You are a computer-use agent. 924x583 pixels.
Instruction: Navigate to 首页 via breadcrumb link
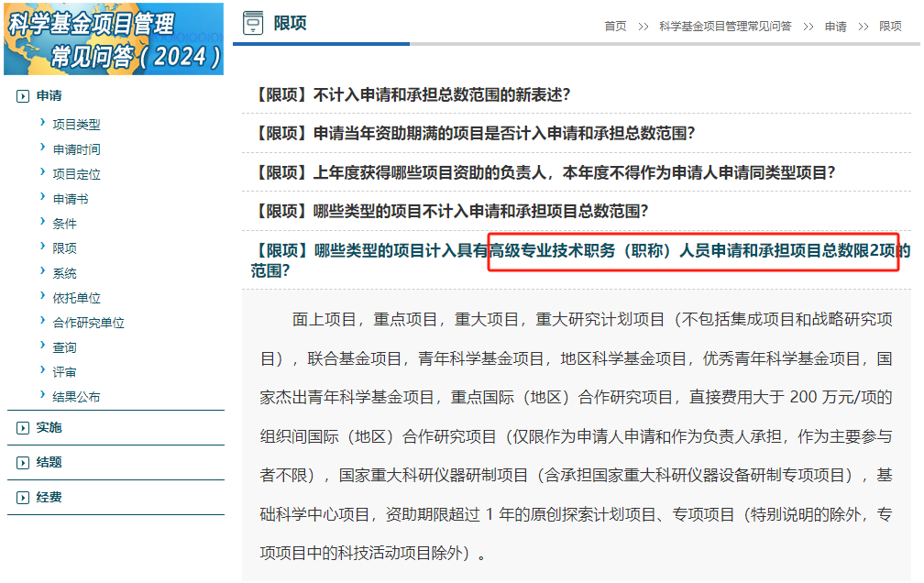(x=614, y=27)
